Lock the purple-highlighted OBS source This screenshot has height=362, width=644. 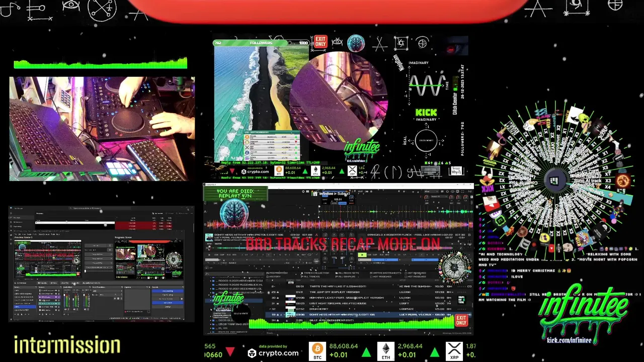[58, 297]
